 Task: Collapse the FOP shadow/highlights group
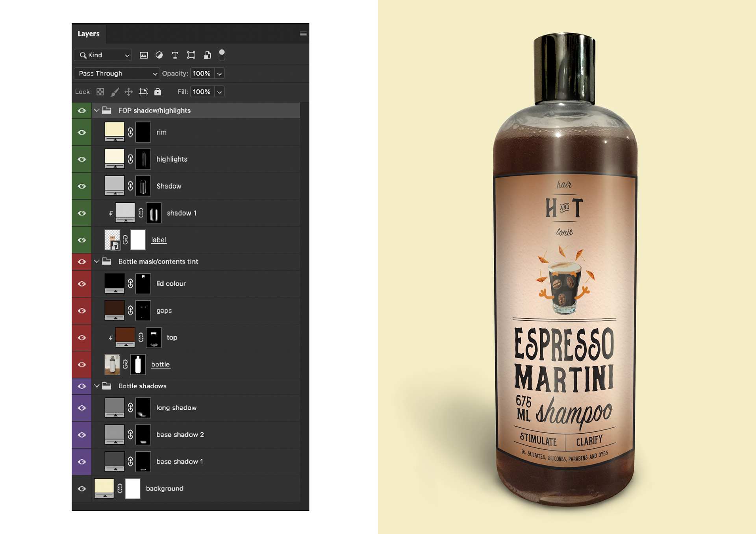coord(96,111)
